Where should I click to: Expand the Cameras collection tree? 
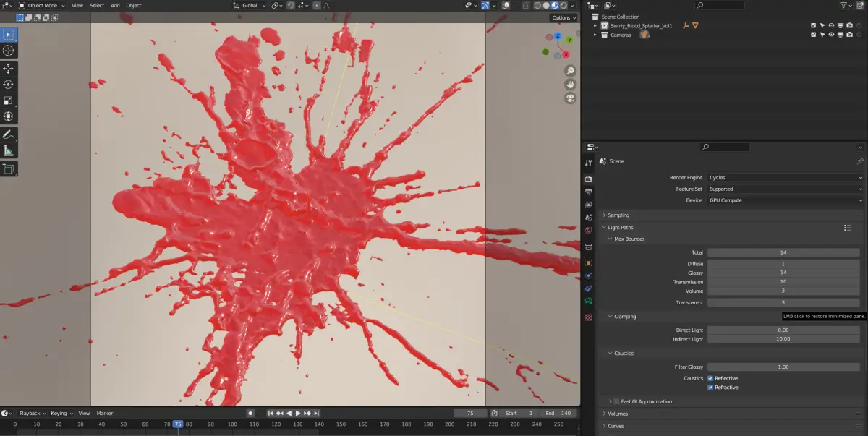(595, 35)
